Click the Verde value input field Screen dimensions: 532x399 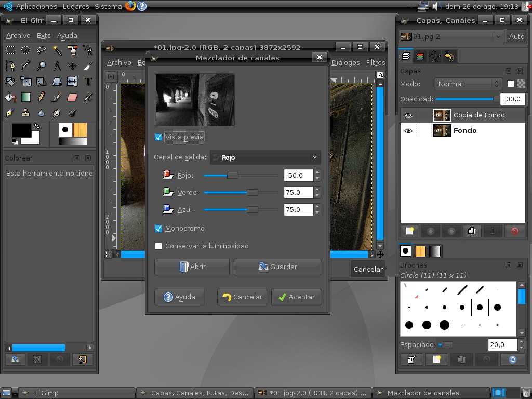[x=299, y=192]
